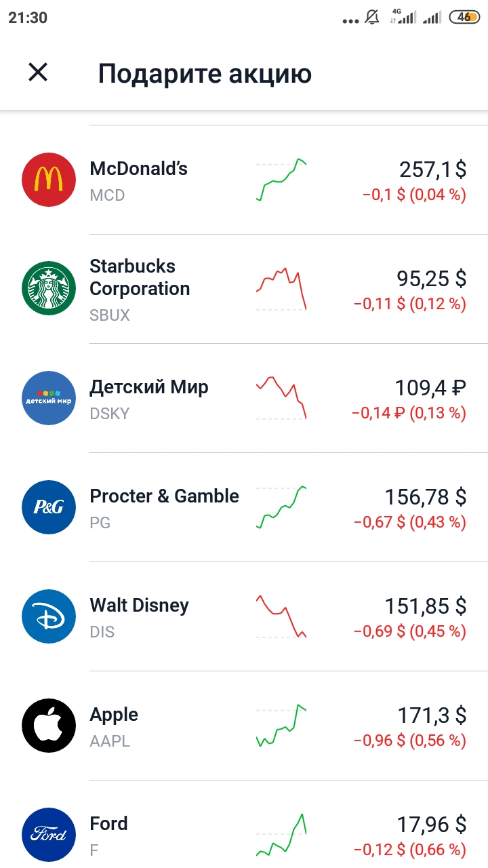Open the Walt Disney price chart sparkline
This screenshot has width=488, height=868.
pyautogui.click(x=281, y=616)
